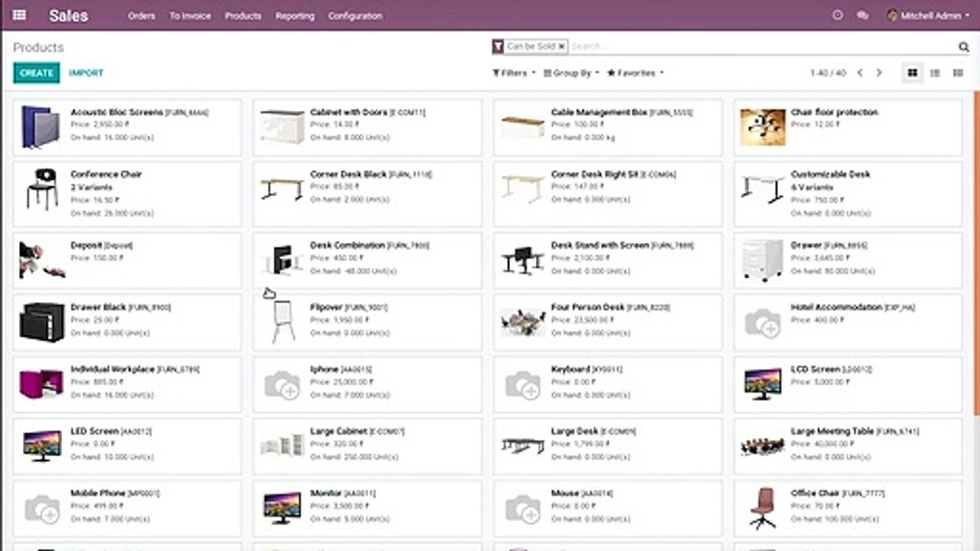Open the LCD Screen thumbnail

tap(763, 384)
